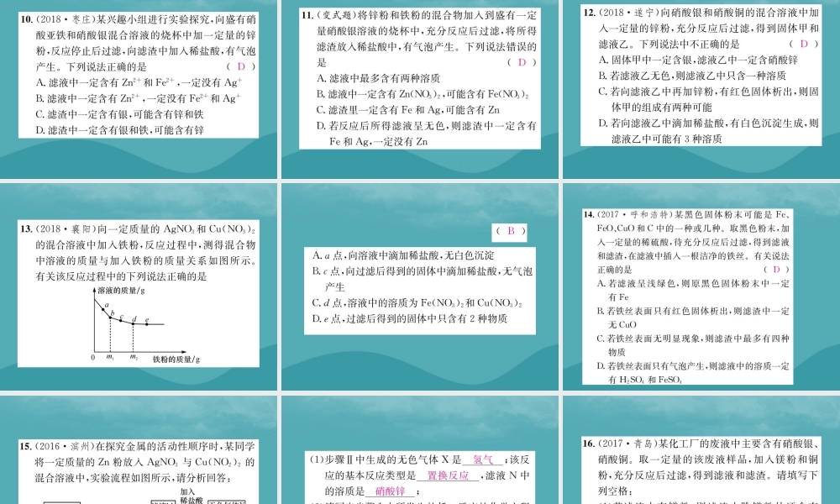This screenshot has height=504, width=840.
Task: Click the '(2018・襄阳)' source label in question 13
Action: 66,229
